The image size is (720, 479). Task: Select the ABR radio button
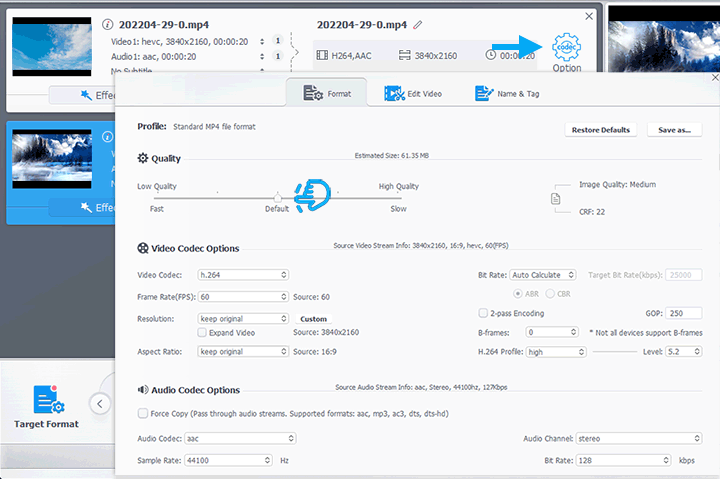(518, 293)
